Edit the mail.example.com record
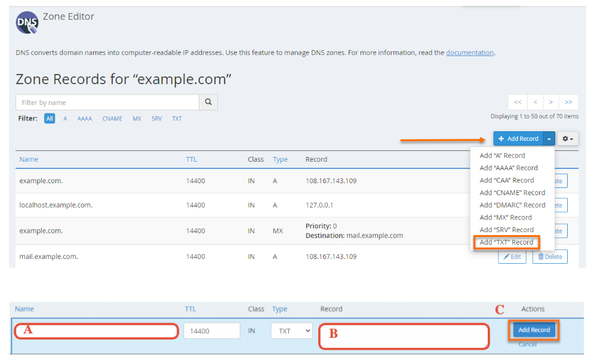Image resolution: width=597 pixels, height=364 pixels. 512,257
